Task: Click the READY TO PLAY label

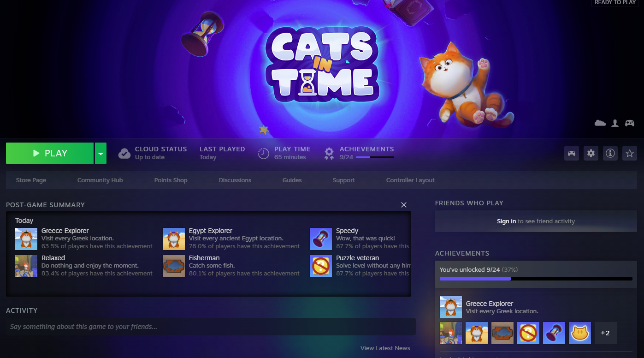Action: 615,2
